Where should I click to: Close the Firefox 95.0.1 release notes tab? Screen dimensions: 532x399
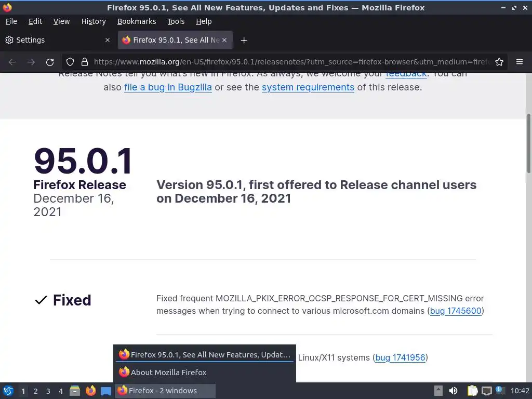tap(224, 40)
